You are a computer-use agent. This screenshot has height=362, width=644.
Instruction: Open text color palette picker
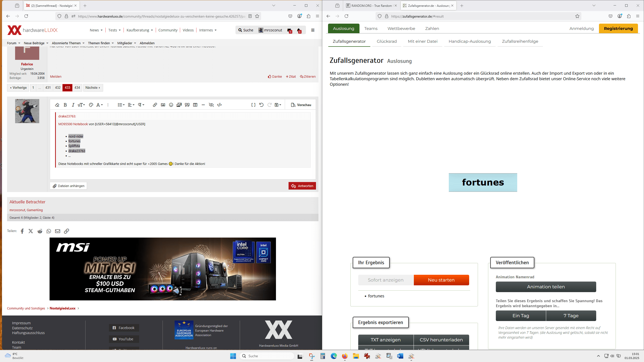point(91,105)
